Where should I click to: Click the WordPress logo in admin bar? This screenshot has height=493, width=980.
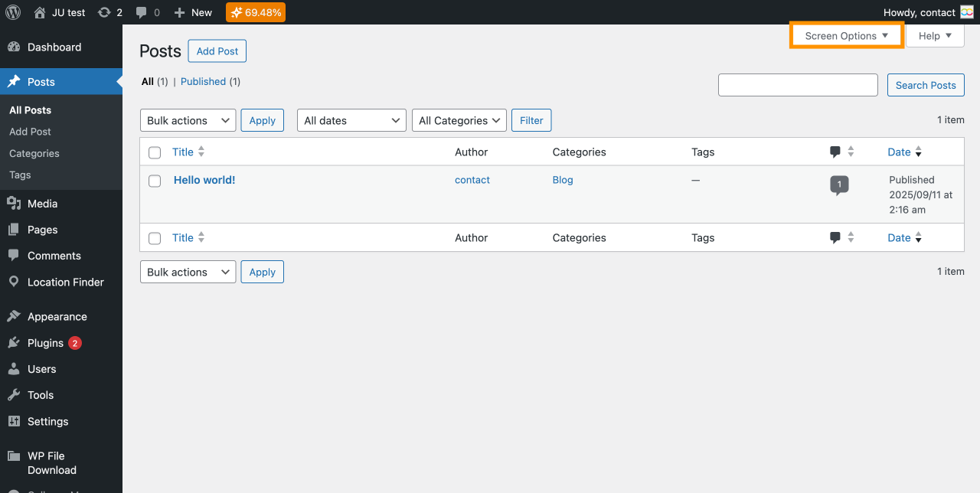[x=13, y=12]
